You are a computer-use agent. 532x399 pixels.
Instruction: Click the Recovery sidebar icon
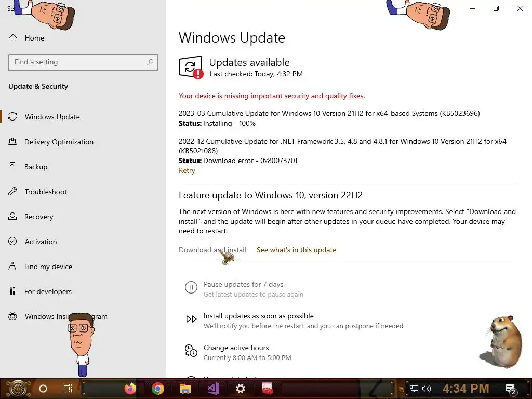(x=12, y=217)
